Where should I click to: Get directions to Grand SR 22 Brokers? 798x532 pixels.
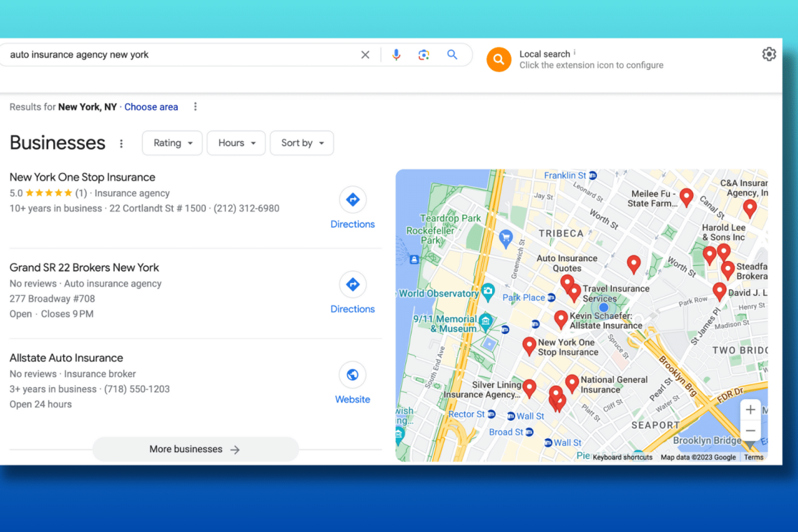point(353,285)
